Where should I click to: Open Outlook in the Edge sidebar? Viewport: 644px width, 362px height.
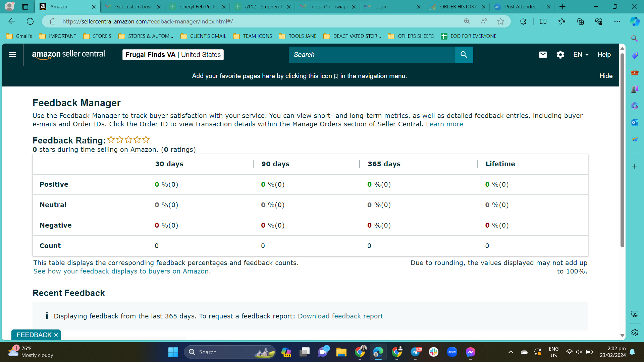point(635,123)
